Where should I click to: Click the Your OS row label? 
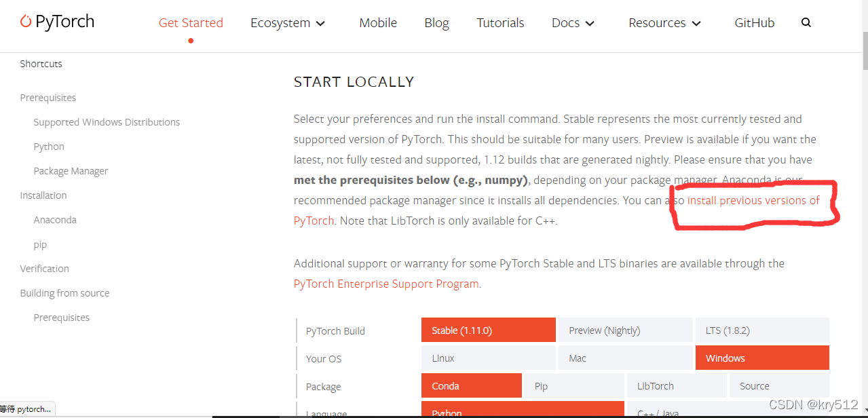coord(324,359)
